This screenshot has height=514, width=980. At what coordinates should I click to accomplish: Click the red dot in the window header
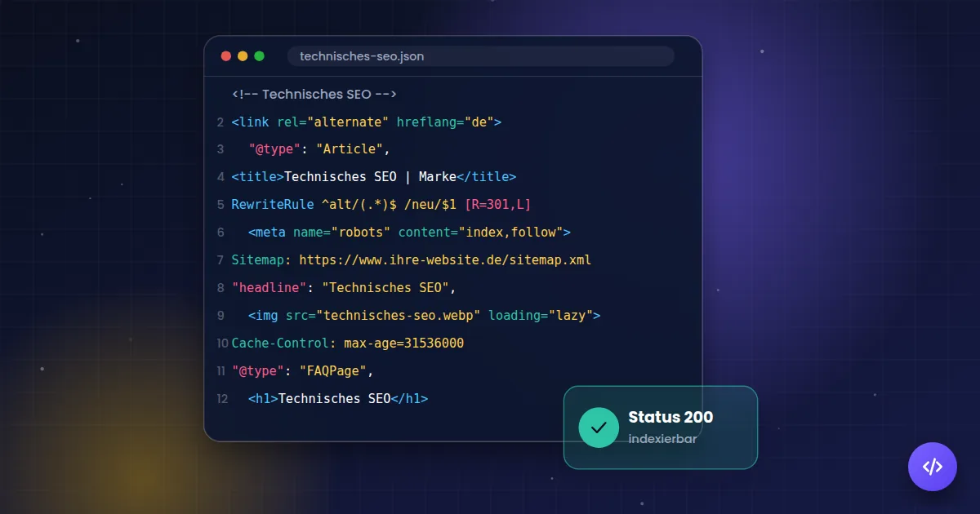(226, 56)
